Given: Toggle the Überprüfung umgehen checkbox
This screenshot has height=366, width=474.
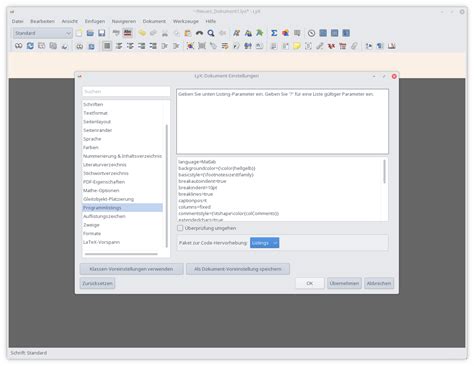Looking at the screenshot, I should (x=180, y=228).
